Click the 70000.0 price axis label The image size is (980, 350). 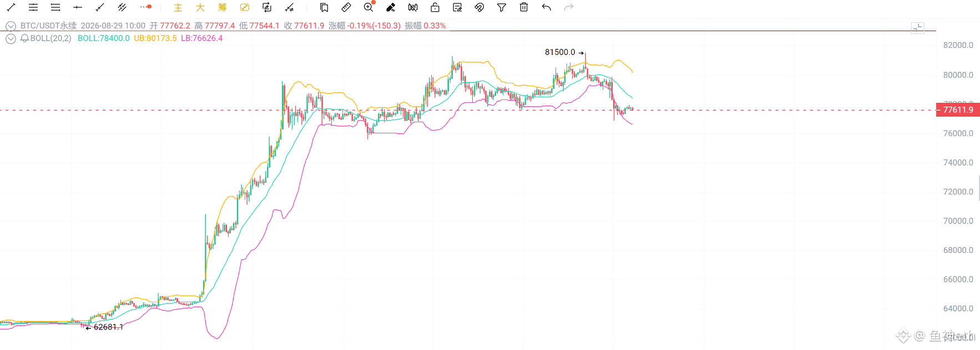(x=958, y=221)
